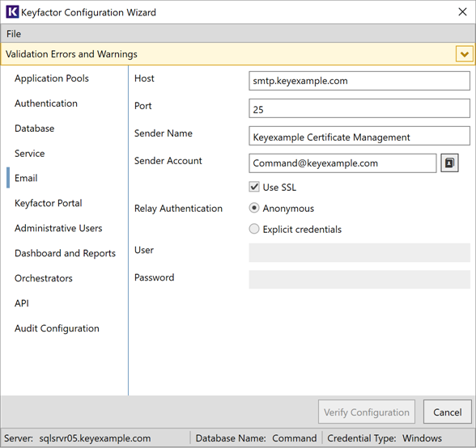Click the disabled Password field

tap(359, 280)
